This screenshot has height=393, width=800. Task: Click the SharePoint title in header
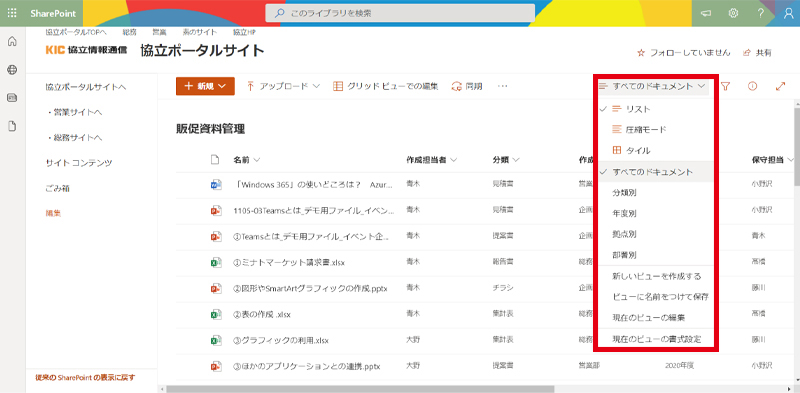point(53,13)
